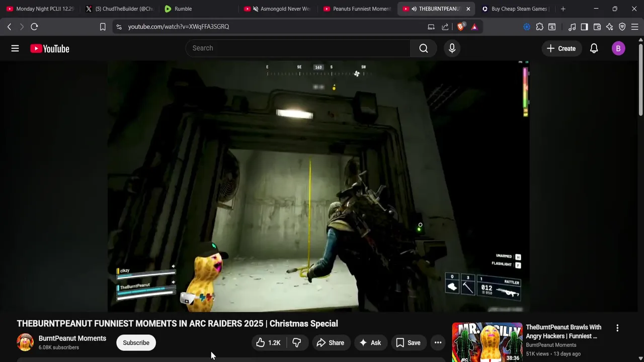Open Brave Wallet icon
Screen dimensions: 644x362
[x=597, y=27]
